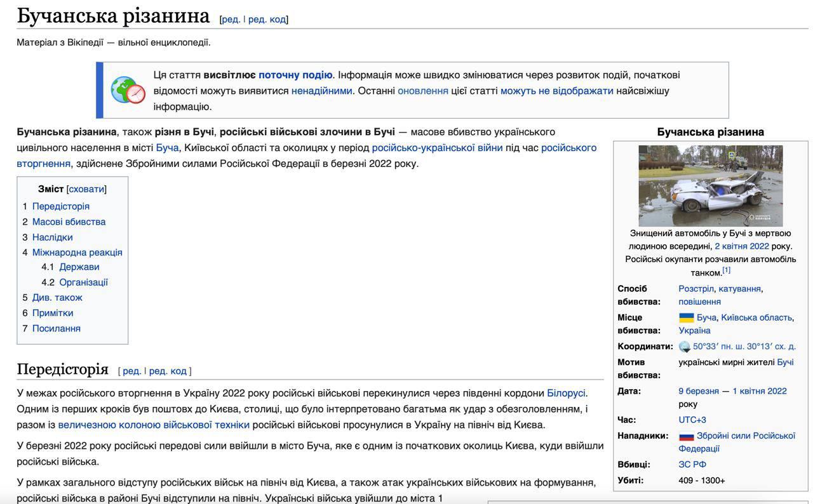The width and height of the screenshot is (813, 504).
Task: Open the 'ненадійними' link in the notice
Action: [x=321, y=91]
